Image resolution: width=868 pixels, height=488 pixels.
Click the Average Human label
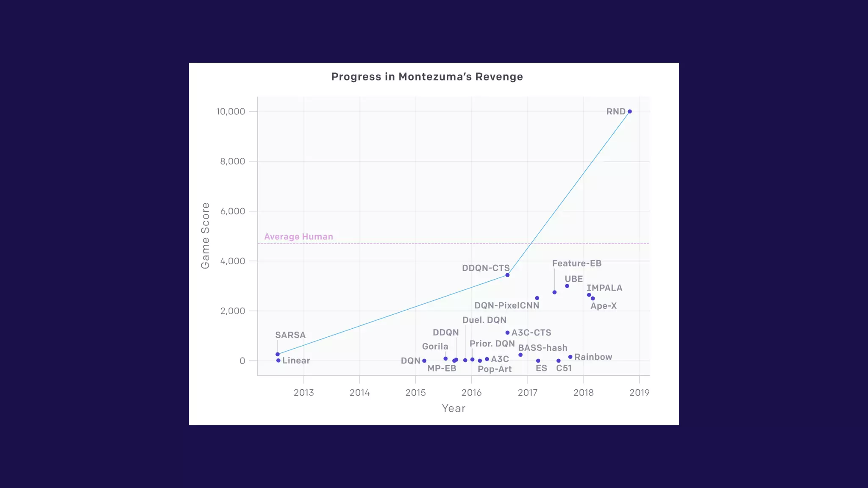click(298, 237)
